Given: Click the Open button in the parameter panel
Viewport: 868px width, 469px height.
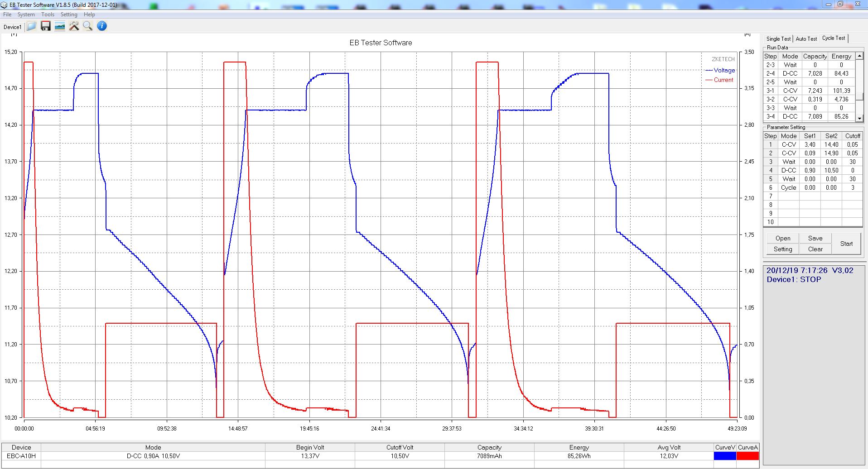Looking at the screenshot, I should (782, 238).
